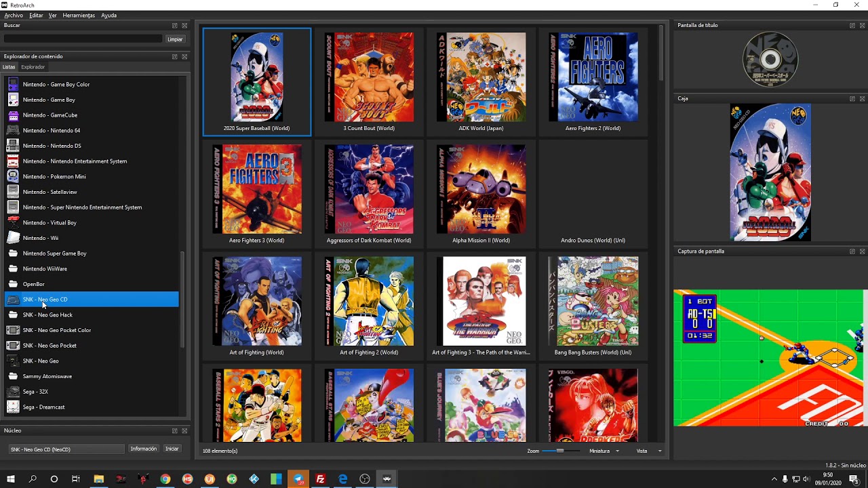Open Windows Start menu

pyautogui.click(x=11, y=479)
